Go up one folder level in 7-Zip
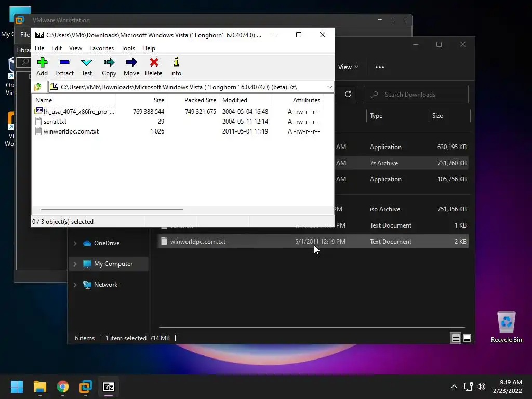 coord(37,87)
